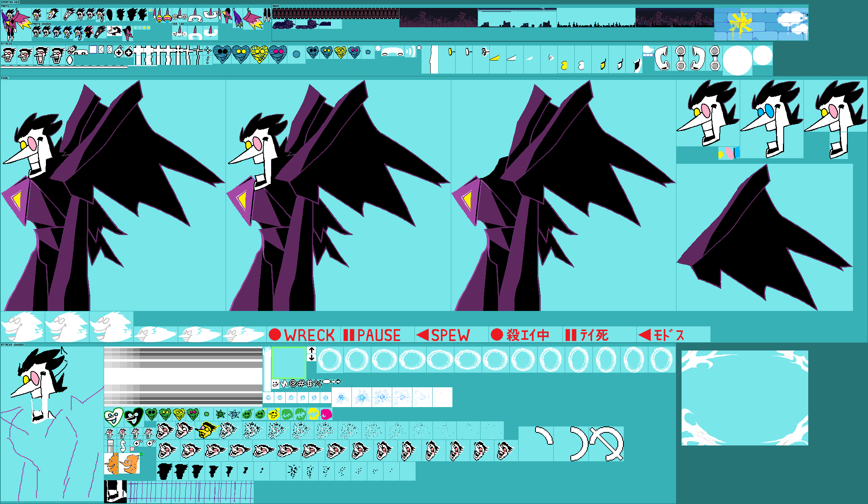
Task: Click the red PAUSE label
Action: click(x=372, y=335)
